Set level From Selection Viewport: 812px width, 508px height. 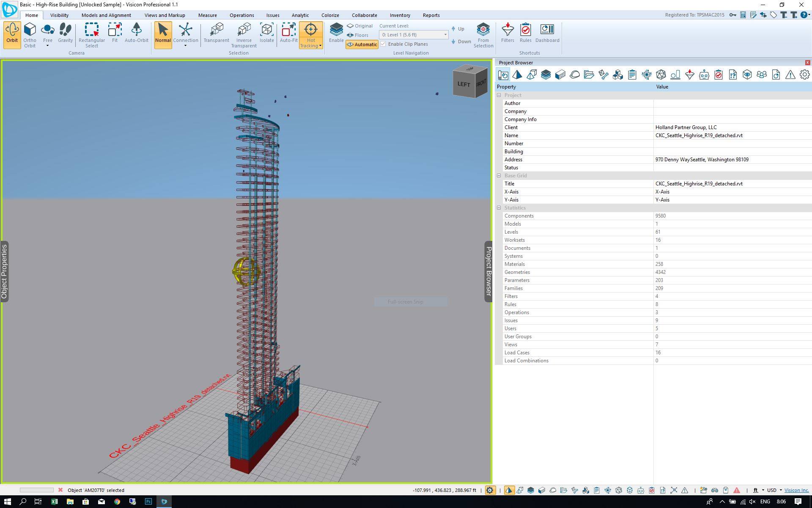click(x=483, y=35)
